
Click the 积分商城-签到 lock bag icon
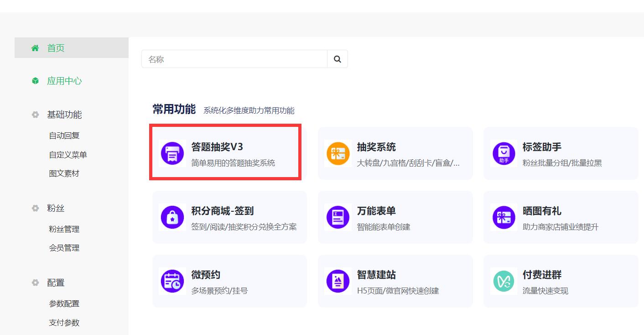(x=172, y=217)
